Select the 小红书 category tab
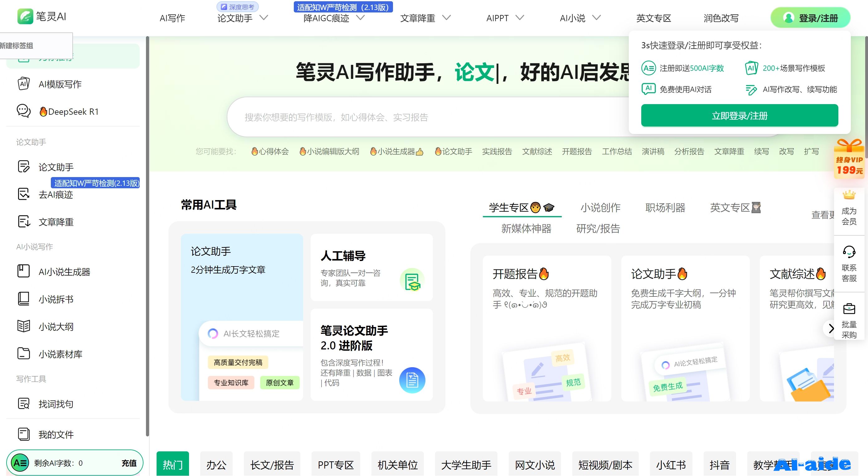Screen dimensions: 868x476 [671, 464]
